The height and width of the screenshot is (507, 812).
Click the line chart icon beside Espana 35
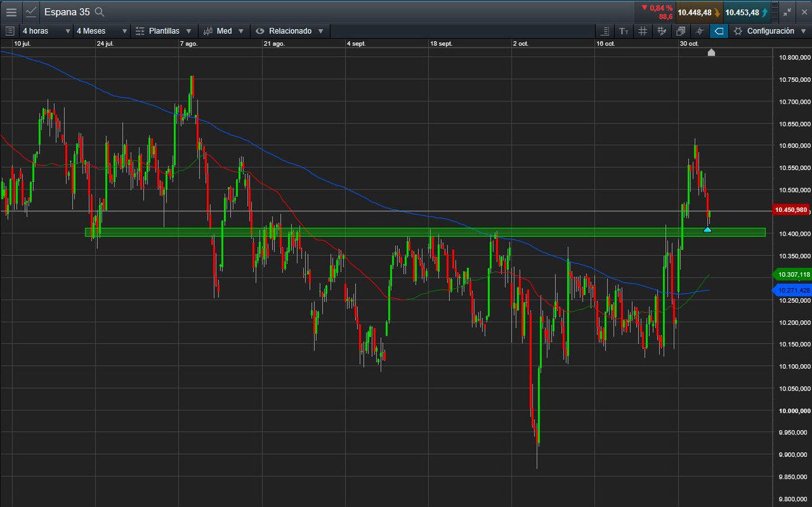point(31,12)
